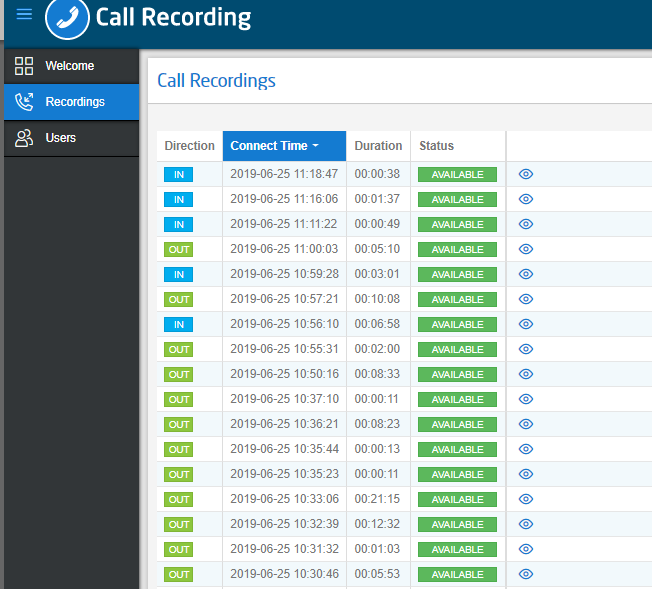Click IN badge for 10:56:10 call
This screenshot has height=589, width=652.
[x=178, y=324]
